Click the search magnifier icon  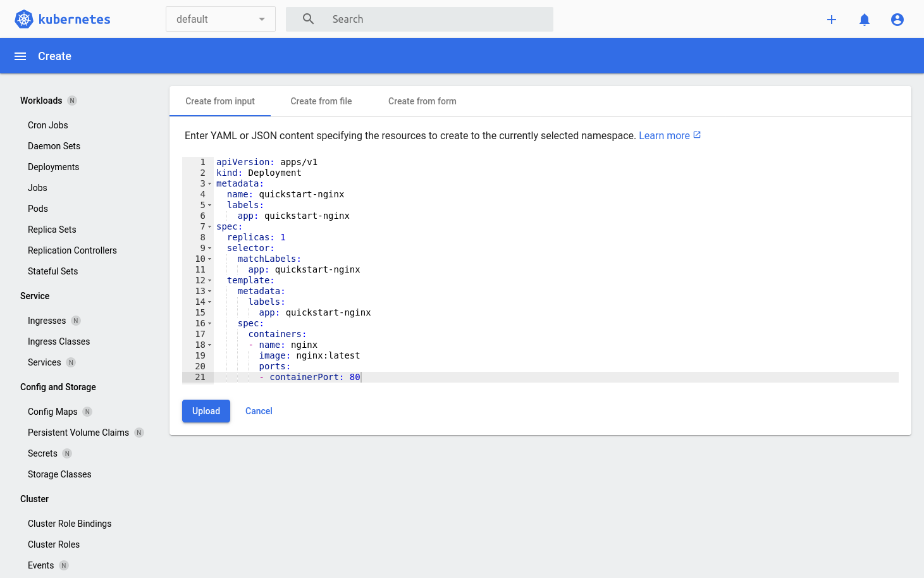coord(308,19)
